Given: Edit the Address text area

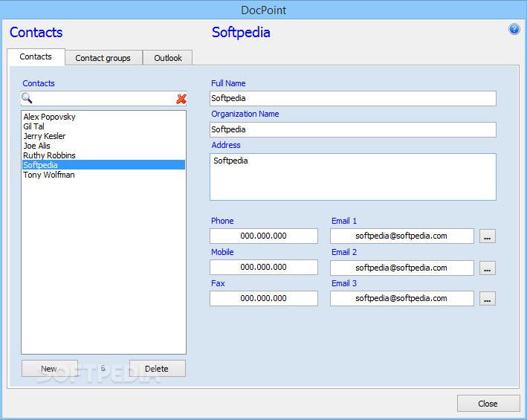Looking at the screenshot, I should 353,177.
